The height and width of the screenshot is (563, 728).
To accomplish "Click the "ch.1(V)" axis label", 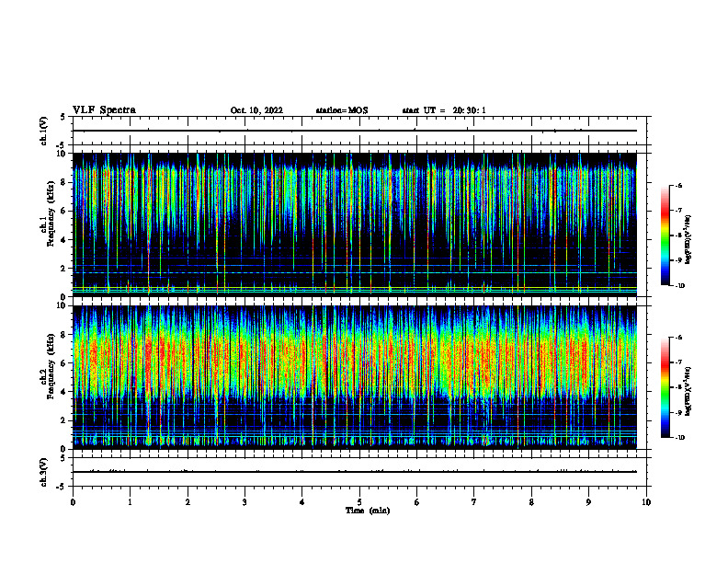I will (43, 131).
